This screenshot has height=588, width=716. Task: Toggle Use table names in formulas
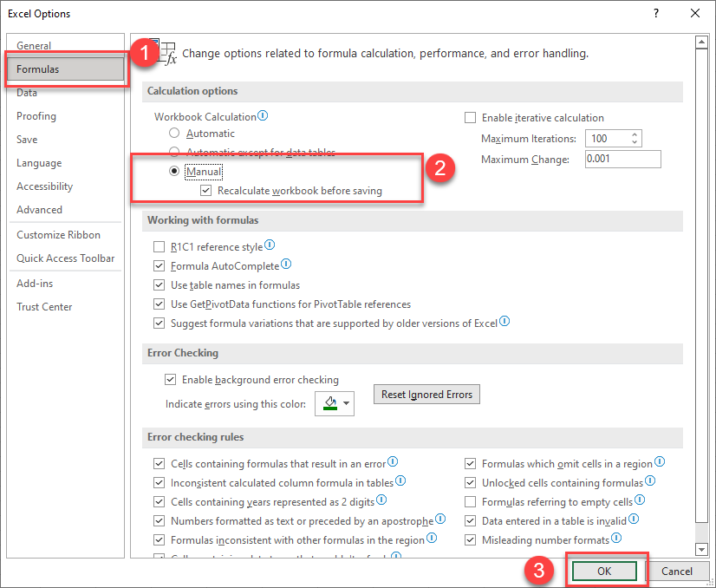click(x=159, y=285)
